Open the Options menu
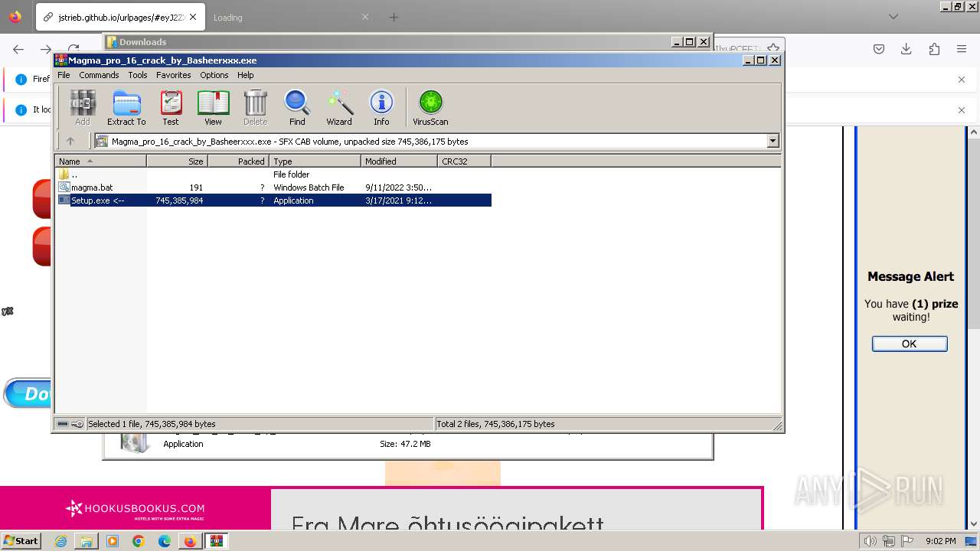 click(x=214, y=75)
